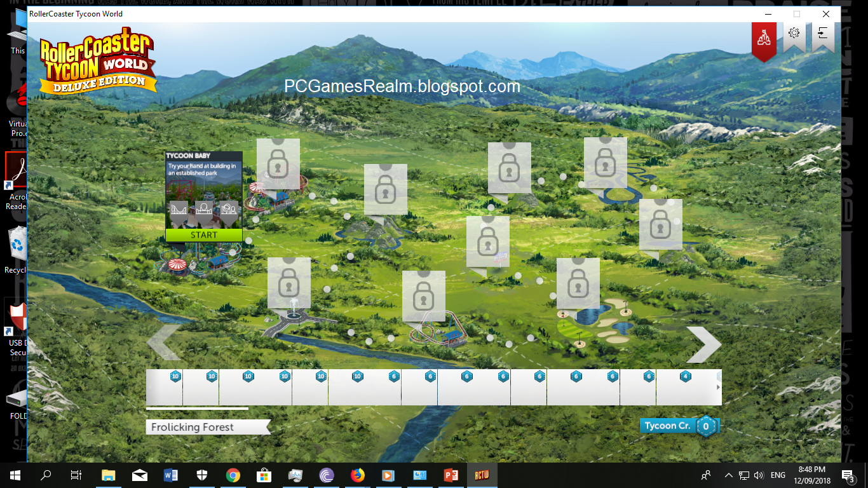Start the Tycoon Baby scenario
This screenshot has height=488, width=868.
pyautogui.click(x=204, y=235)
